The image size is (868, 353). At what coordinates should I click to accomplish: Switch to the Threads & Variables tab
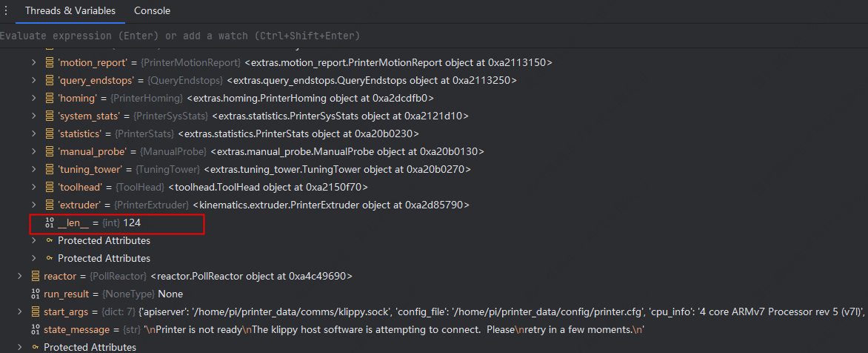(x=70, y=10)
